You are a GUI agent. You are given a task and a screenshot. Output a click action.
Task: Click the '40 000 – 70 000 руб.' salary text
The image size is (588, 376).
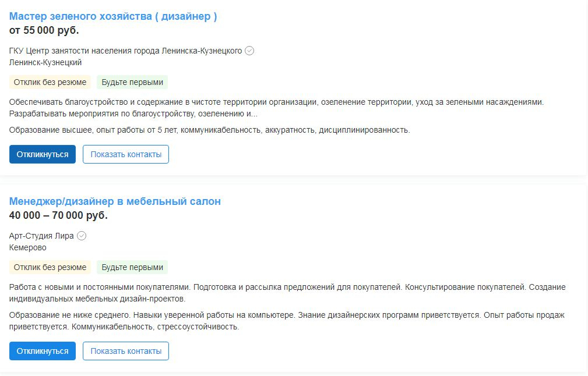click(58, 215)
